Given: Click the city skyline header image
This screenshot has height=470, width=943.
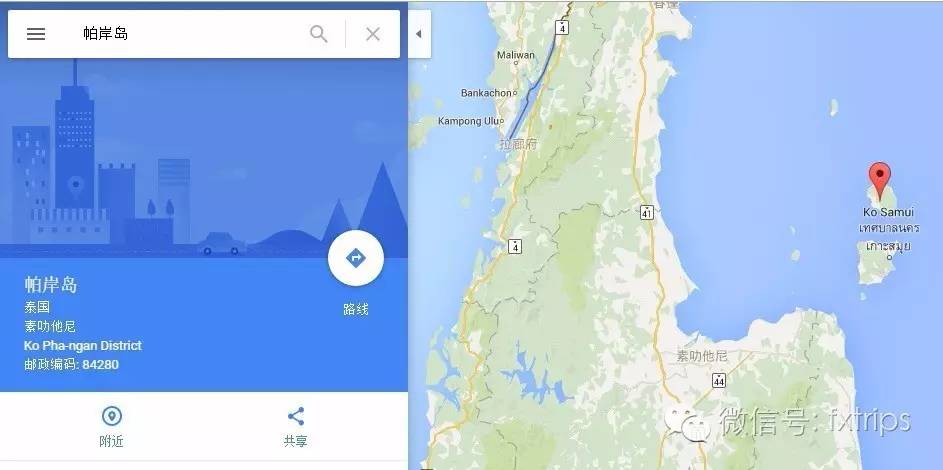Looking at the screenshot, I should [x=204, y=158].
